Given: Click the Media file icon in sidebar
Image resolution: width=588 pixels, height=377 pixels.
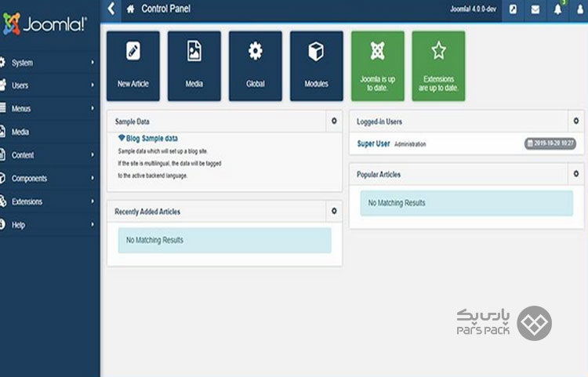Looking at the screenshot, I should click(2, 132).
